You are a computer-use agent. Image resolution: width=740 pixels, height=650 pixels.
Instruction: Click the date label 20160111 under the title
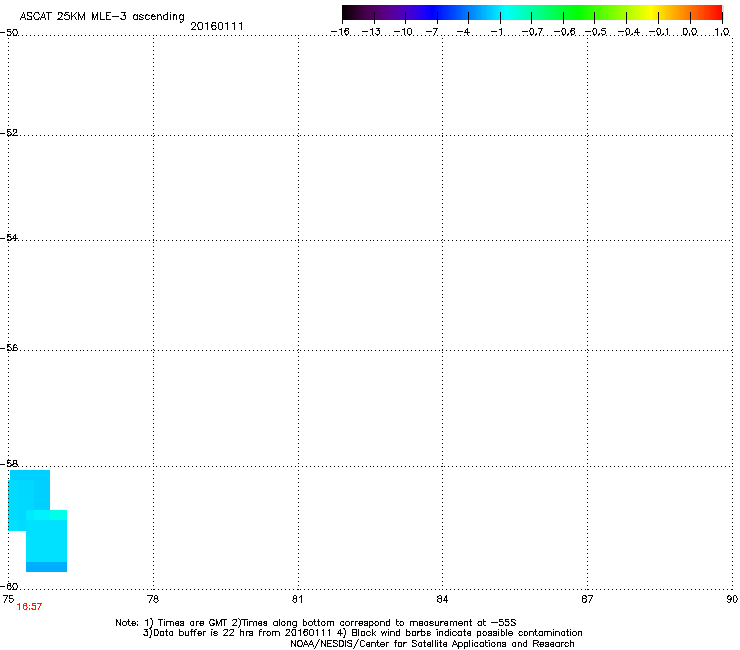(x=217, y=26)
